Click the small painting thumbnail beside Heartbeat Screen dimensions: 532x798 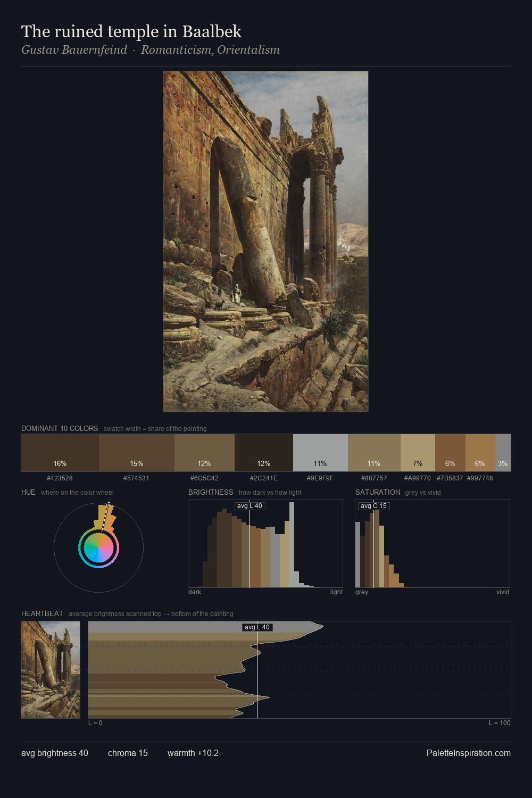click(x=51, y=670)
